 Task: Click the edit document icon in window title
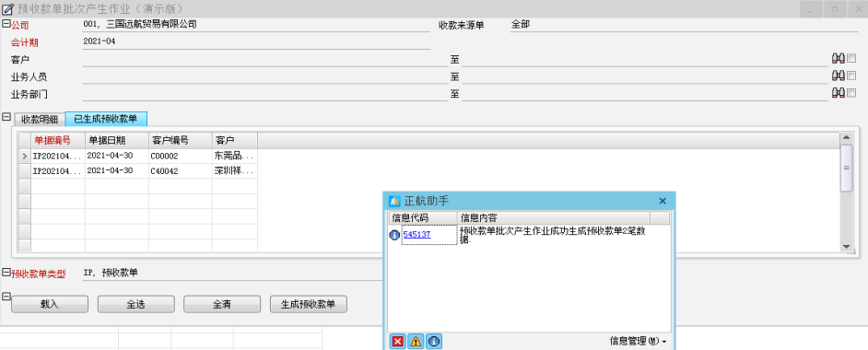tap(8, 9)
